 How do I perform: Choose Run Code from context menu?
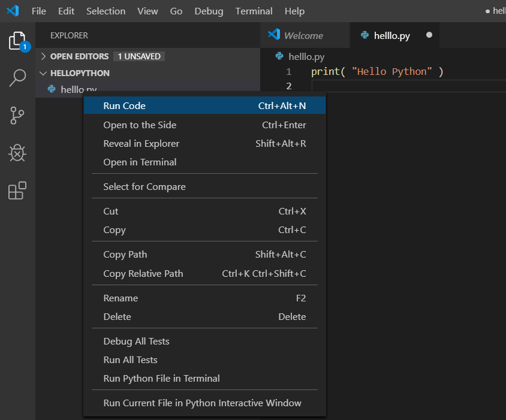click(x=204, y=105)
